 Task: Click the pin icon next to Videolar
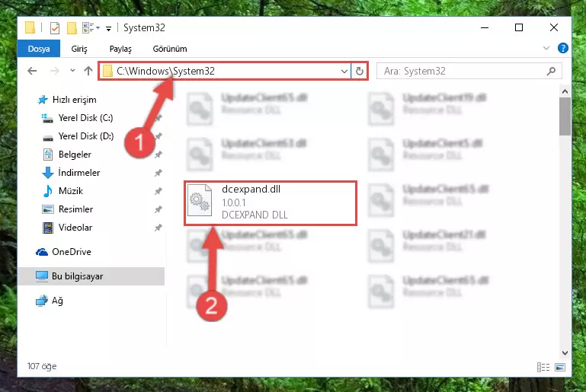coord(159,228)
